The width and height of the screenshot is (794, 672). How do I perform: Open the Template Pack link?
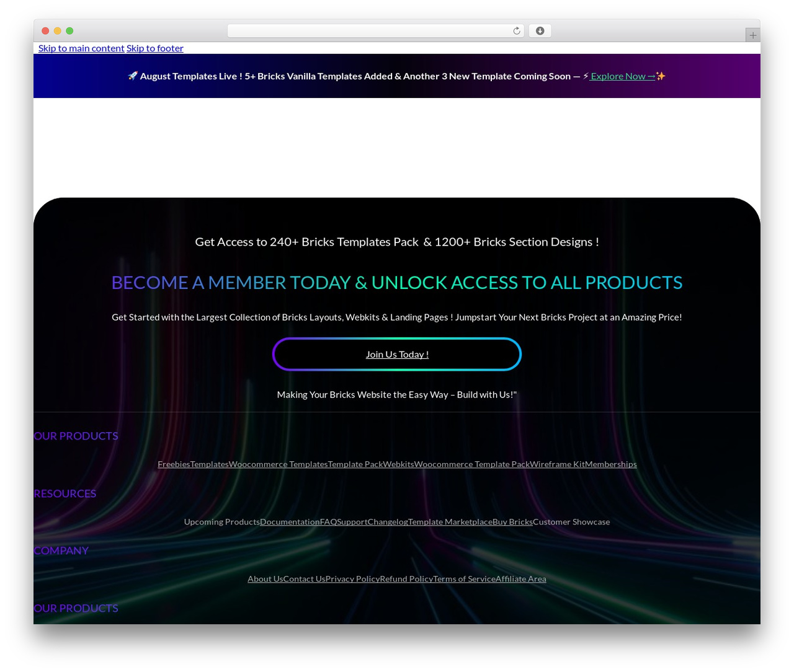click(355, 464)
